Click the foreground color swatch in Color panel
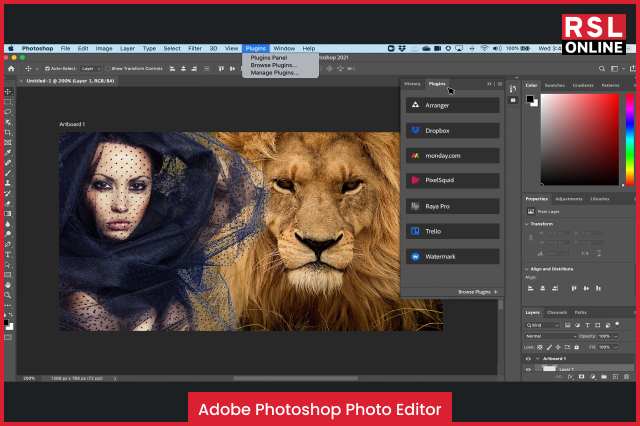 530,99
